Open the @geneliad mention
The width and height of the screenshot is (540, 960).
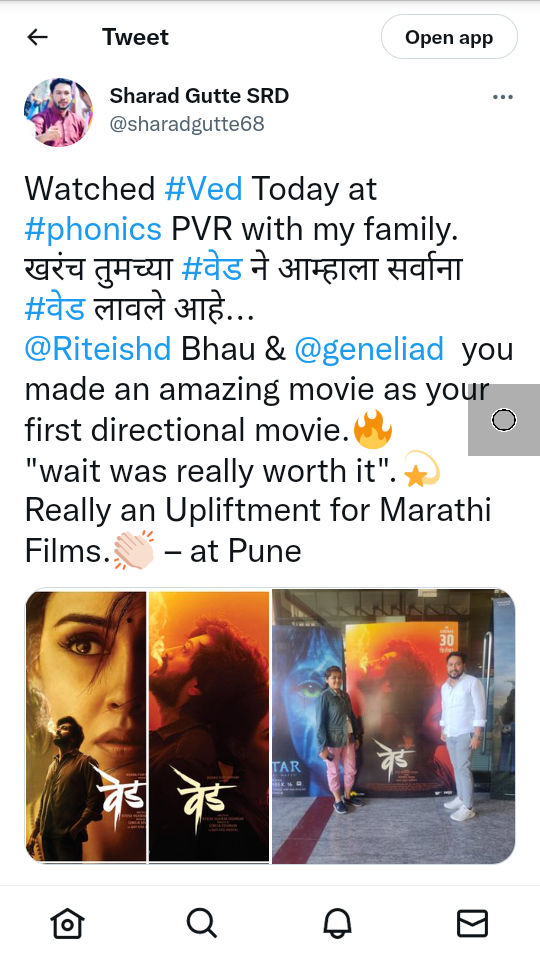(369, 349)
